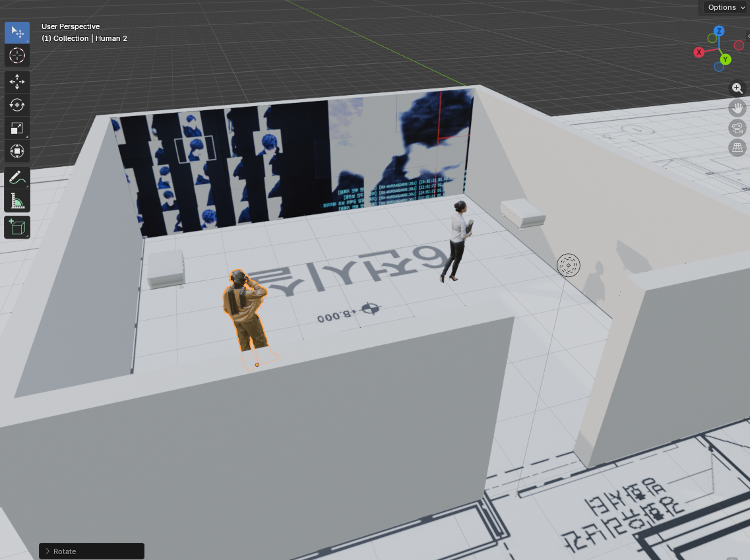750x560 pixels.
Task: Activate the Annotate pencil tool
Action: [x=17, y=178]
